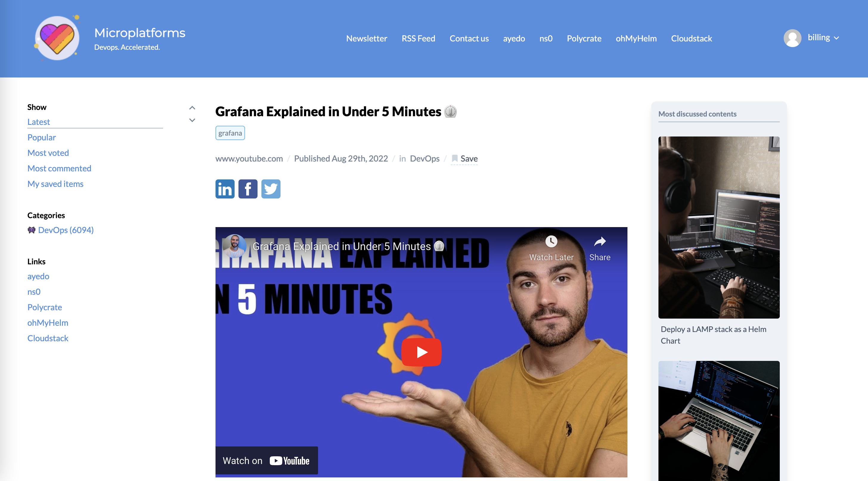Click the billing user avatar
The image size is (868, 481).
792,38
